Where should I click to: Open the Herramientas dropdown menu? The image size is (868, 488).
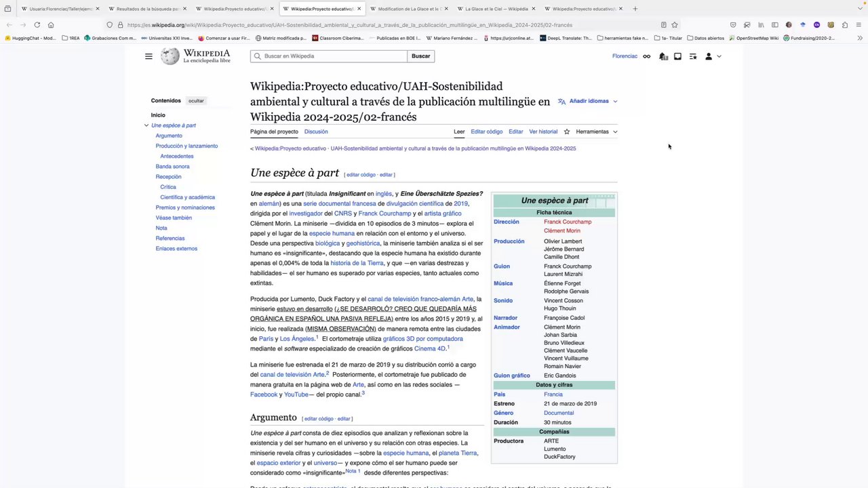597,131
